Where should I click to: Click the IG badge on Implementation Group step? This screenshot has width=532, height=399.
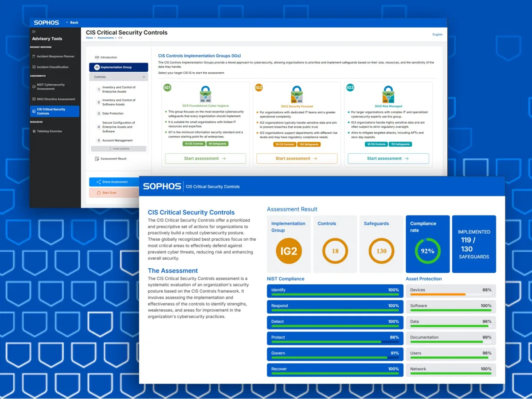[x=97, y=67]
